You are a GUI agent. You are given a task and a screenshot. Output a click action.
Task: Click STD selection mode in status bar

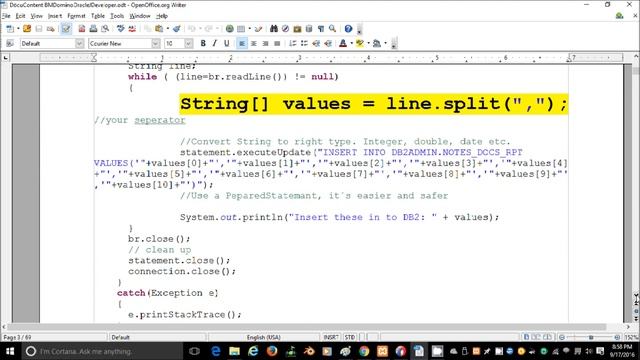[350, 338]
